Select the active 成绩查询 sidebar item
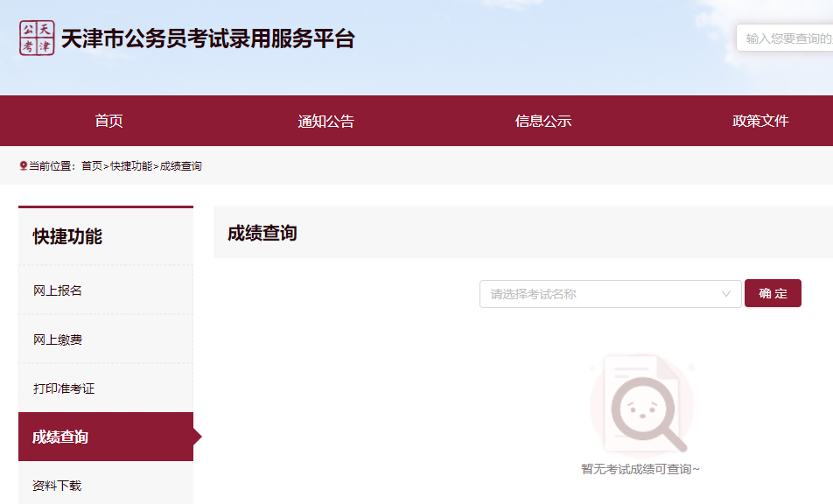This screenshot has height=504, width=833. click(60, 437)
